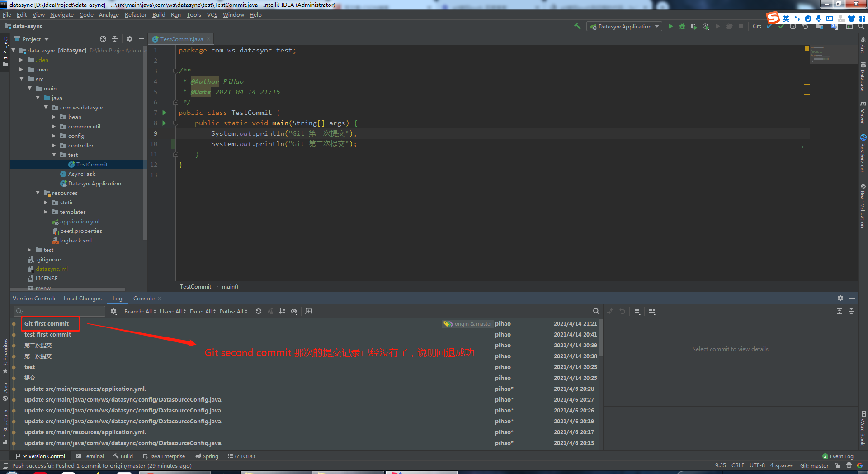Open Git update project (pull) icon
Image resolution: width=868 pixels, height=474 pixels.
(769, 26)
